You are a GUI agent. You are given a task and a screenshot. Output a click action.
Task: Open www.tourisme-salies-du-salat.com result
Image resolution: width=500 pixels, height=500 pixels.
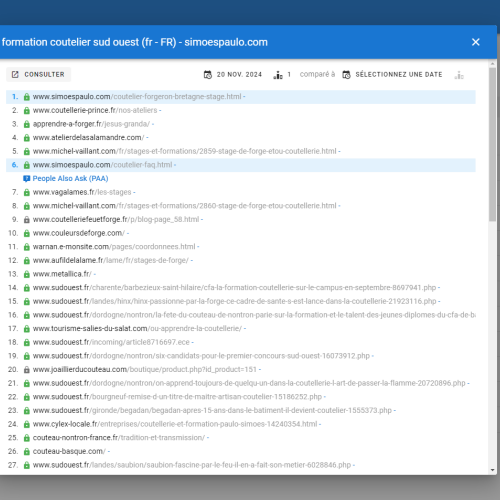pyautogui.click(x=137, y=329)
